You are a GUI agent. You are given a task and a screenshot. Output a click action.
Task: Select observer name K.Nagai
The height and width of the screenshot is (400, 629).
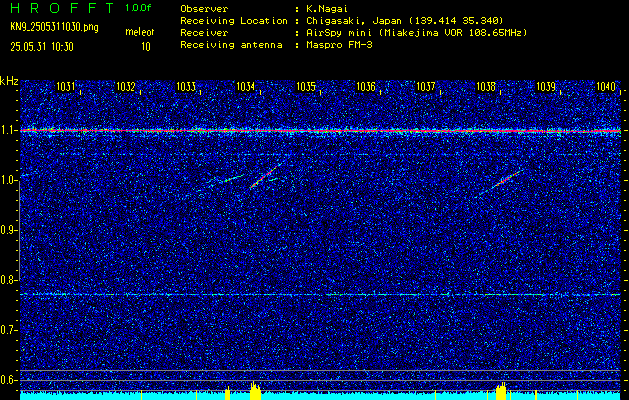pos(327,9)
